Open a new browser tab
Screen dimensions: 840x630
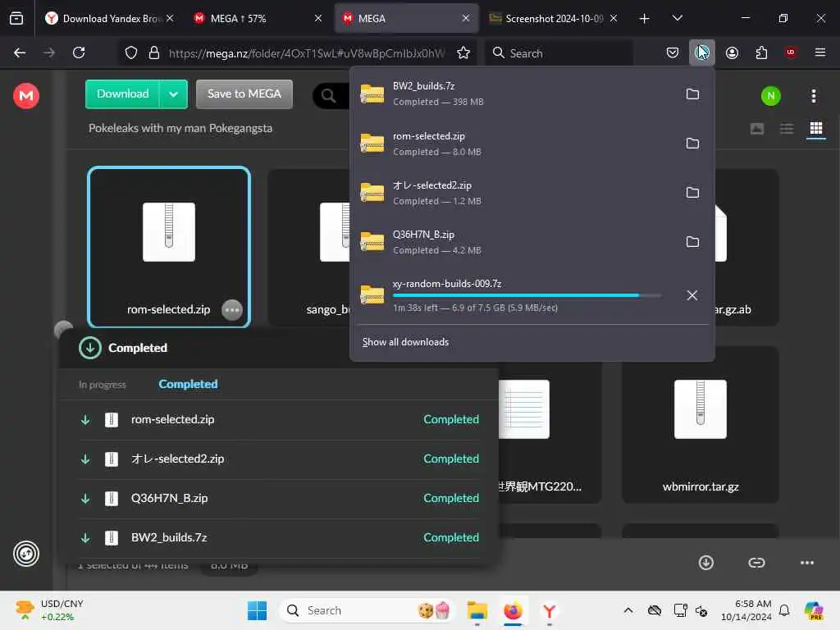coord(644,18)
